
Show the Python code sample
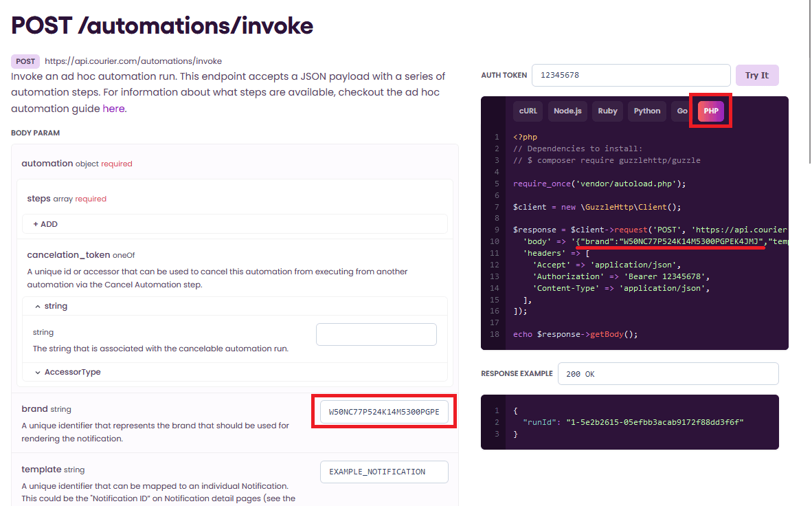click(647, 111)
